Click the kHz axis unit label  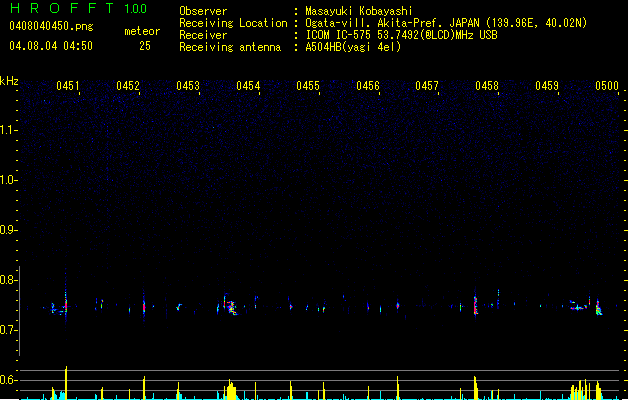point(9,81)
